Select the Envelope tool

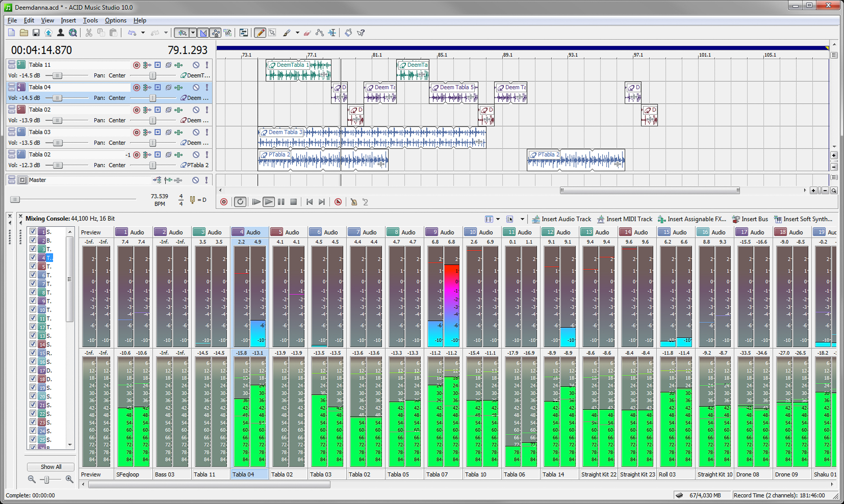point(319,33)
